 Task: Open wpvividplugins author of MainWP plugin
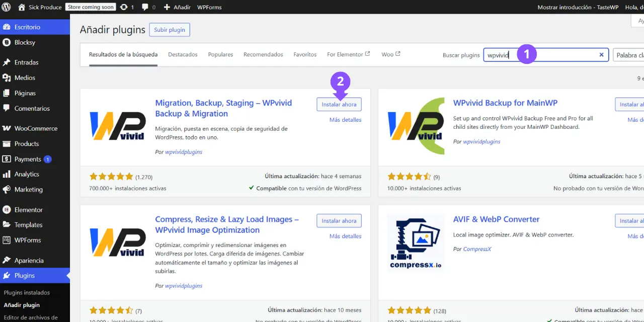(481, 141)
